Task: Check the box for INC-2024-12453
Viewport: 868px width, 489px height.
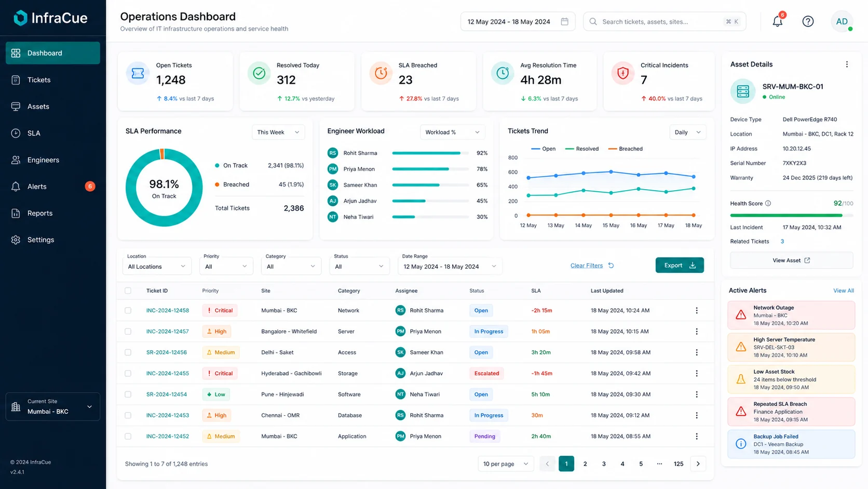Action: (128, 415)
